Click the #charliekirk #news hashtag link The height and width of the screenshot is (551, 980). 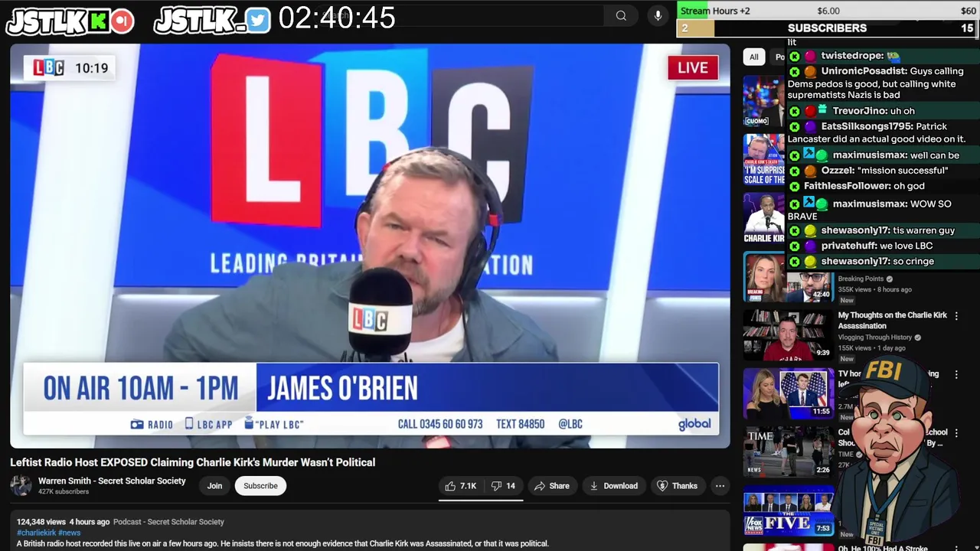tap(48, 533)
